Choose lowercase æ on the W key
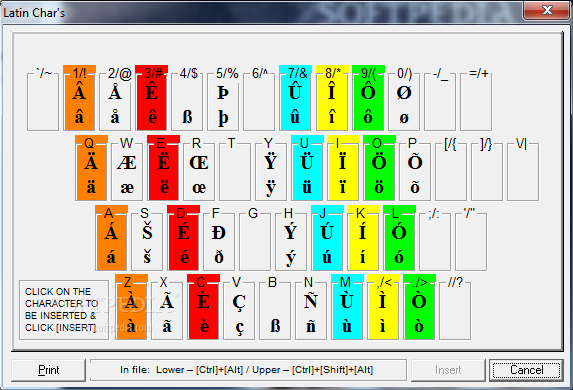The height and width of the screenshot is (390, 573). (127, 188)
